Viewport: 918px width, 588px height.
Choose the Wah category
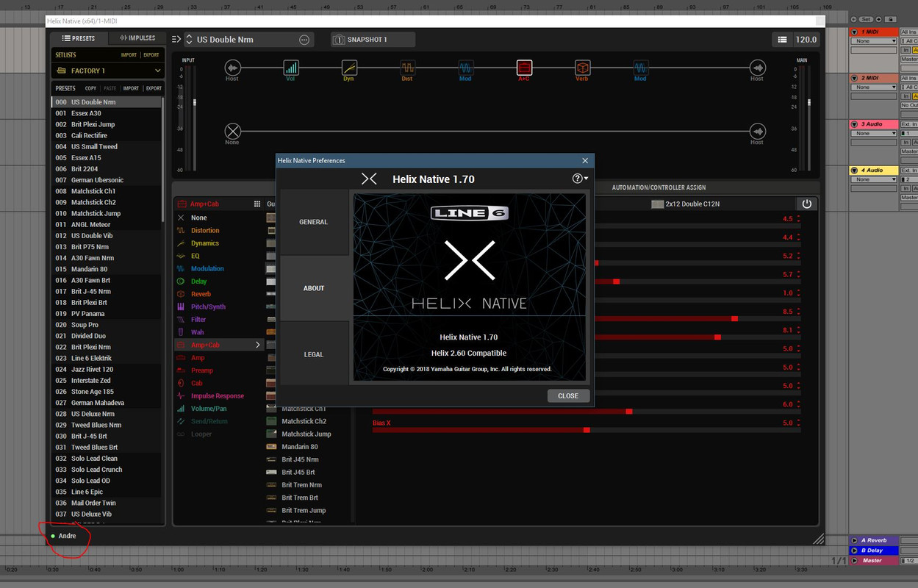coord(197,332)
